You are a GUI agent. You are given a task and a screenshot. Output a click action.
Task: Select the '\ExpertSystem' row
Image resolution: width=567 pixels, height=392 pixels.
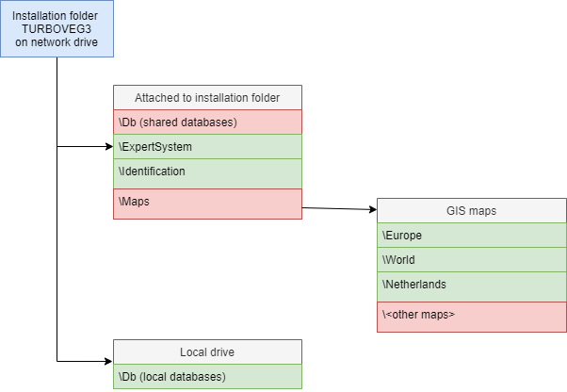tap(207, 146)
